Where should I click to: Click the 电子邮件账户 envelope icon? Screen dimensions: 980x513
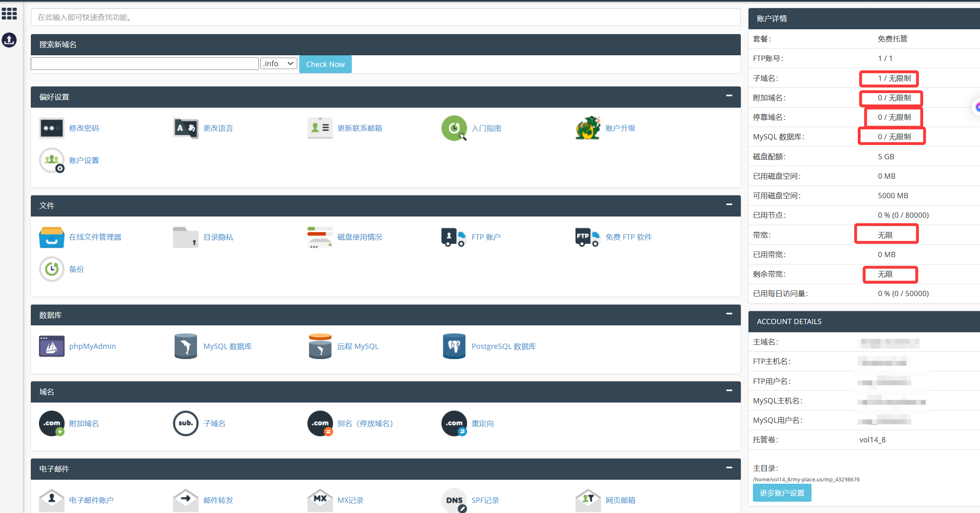point(52,500)
